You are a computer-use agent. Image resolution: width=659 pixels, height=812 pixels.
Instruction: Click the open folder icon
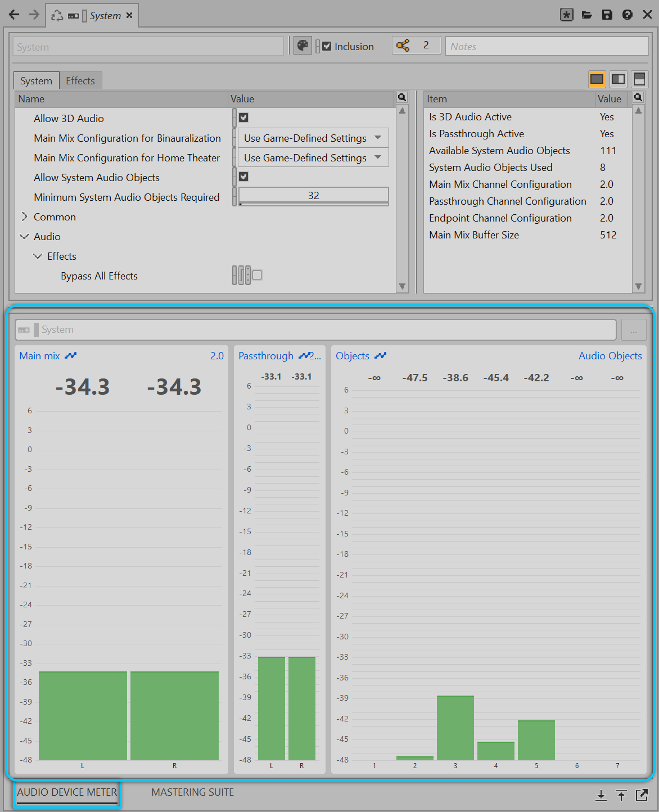586,15
